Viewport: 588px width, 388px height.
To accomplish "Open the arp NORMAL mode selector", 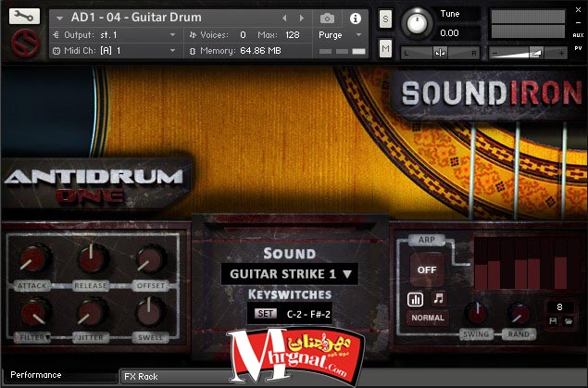I will click(x=428, y=318).
